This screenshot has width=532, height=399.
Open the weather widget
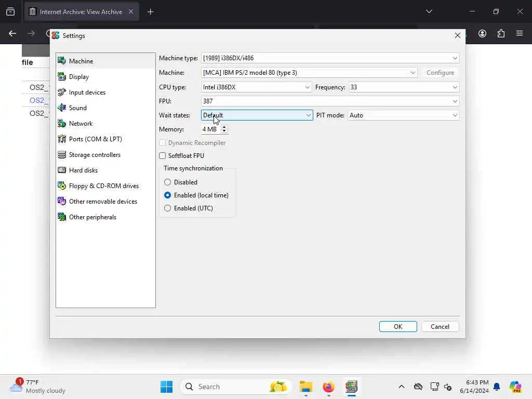pos(37,387)
